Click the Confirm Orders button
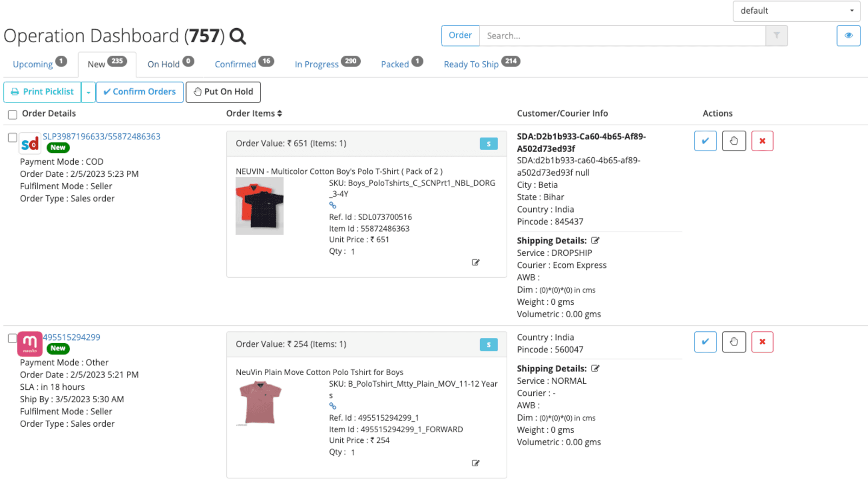Image resolution: width=868 pixels, height=488 pixels. (139, 92)
